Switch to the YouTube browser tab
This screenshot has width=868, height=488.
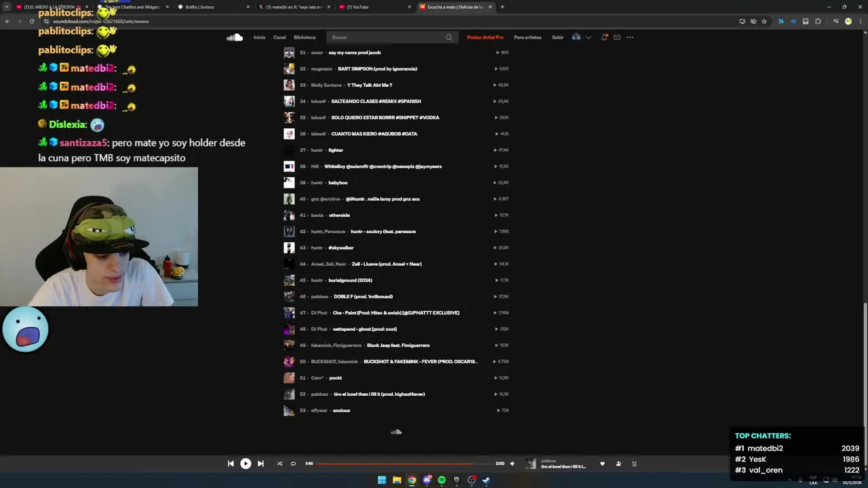click(x=374, y=7)
